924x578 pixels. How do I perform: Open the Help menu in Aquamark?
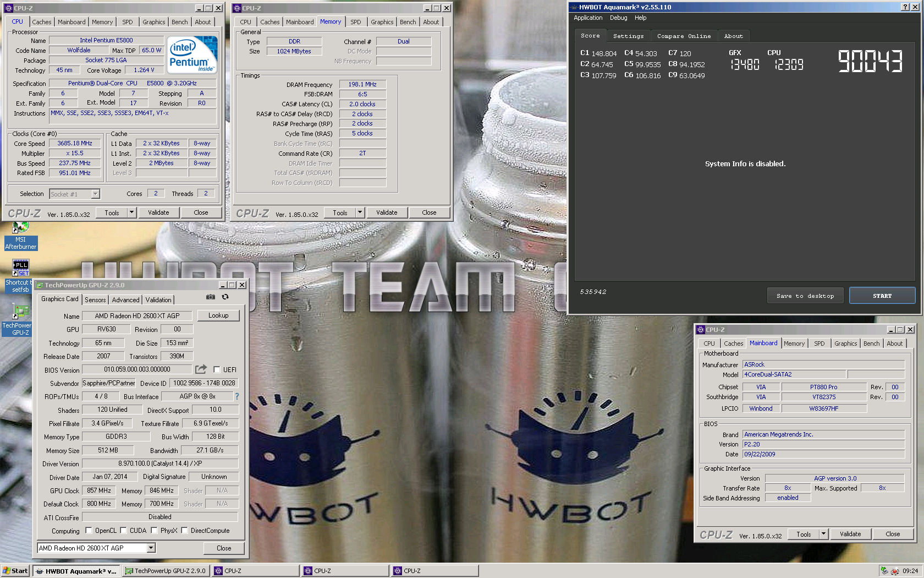(640, 18)
